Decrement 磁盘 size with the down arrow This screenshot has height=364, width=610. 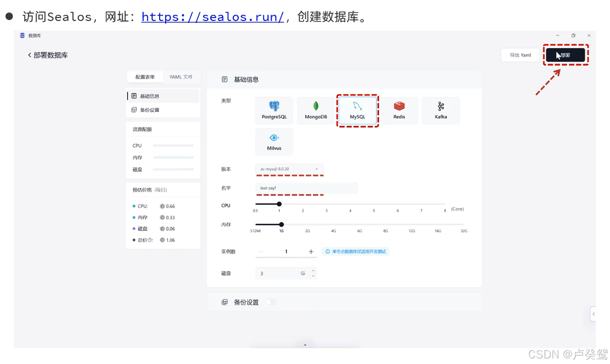tap(314, 276)
